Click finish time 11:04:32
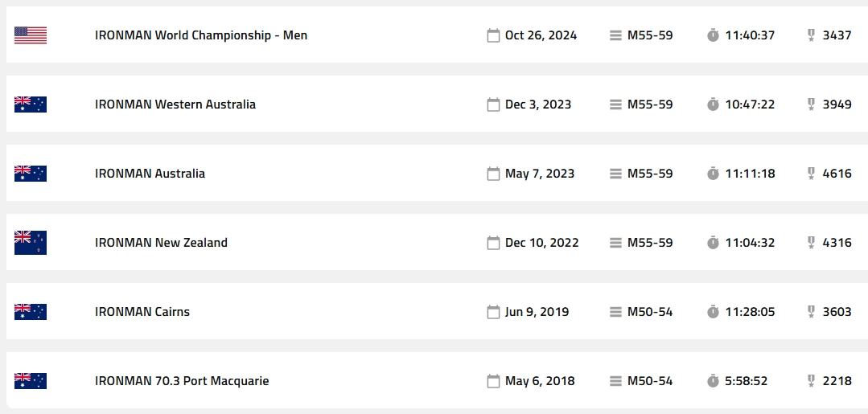 (x=750, y=243)
